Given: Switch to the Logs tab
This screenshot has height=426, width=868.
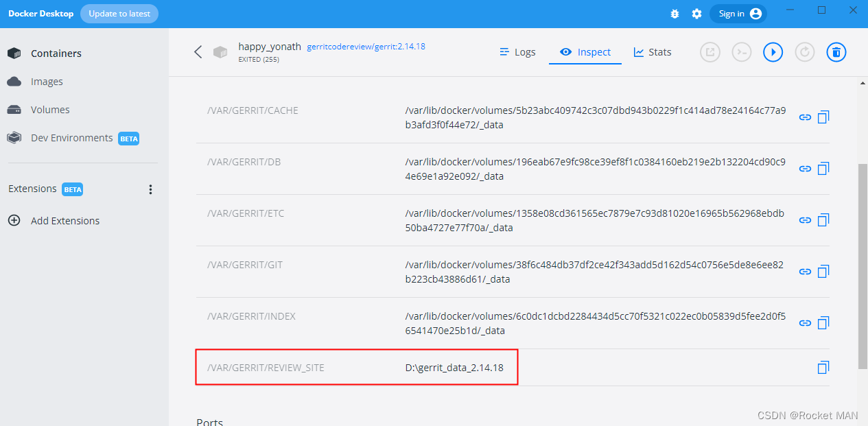Looking at the screenshot, I should (x=517, y=51).
